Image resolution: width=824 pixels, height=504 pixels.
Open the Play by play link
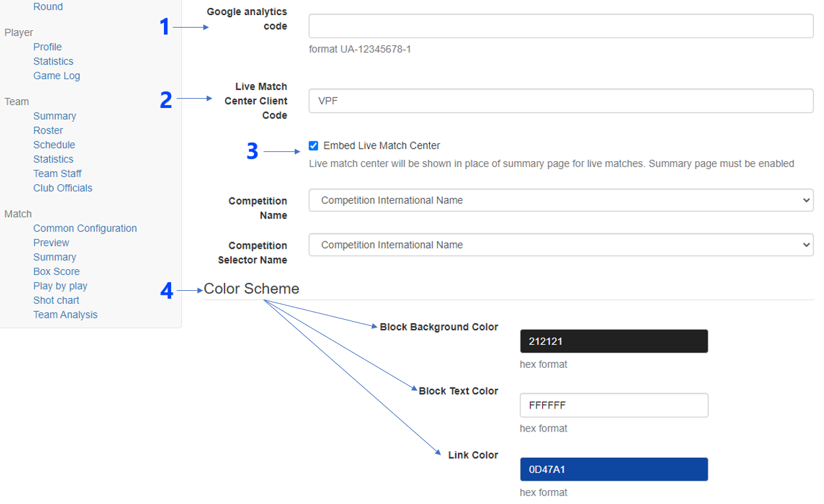click(61, 286)
